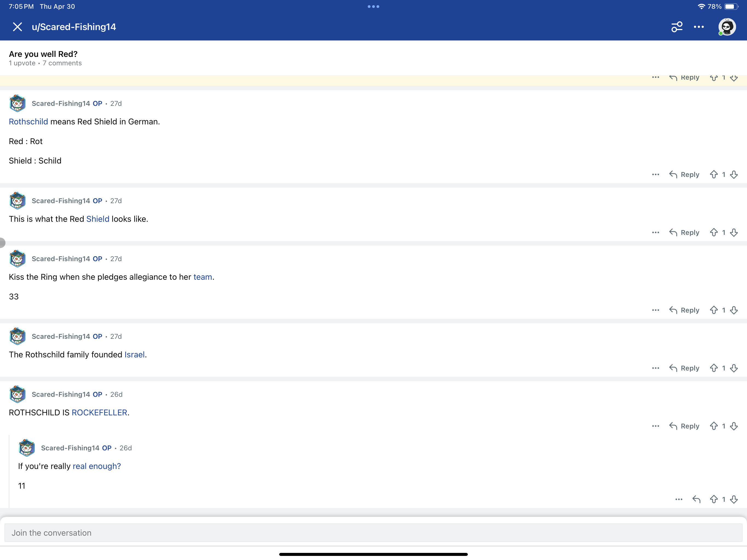Open more options on 'ROTHSCHILD IS ROCKEFELLER' comment
The image size is (747, 560).
click(655, 426)
